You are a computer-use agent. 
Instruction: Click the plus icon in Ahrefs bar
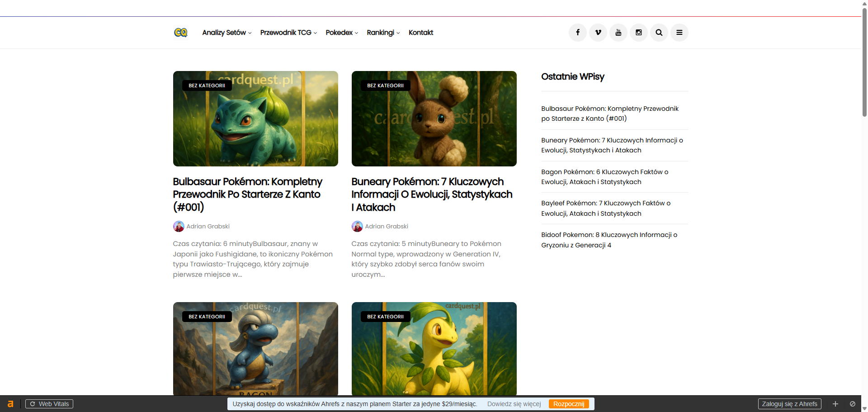pos(835,404)
